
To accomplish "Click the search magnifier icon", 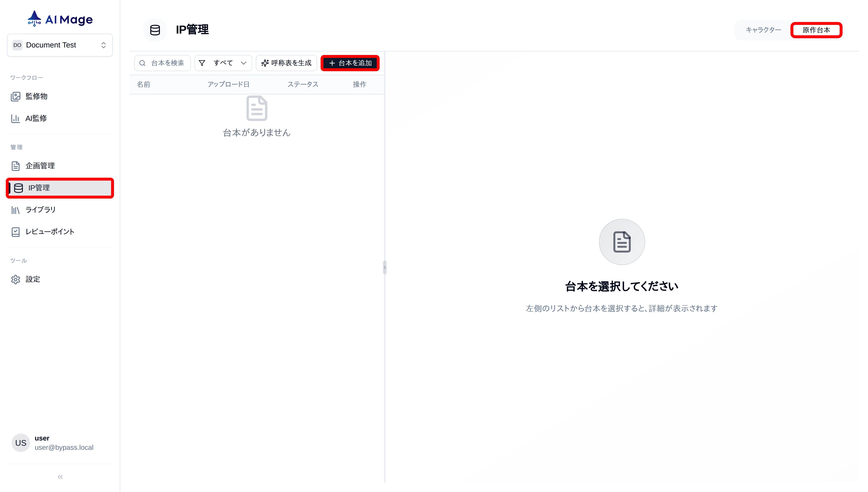I will pos(143,63).
